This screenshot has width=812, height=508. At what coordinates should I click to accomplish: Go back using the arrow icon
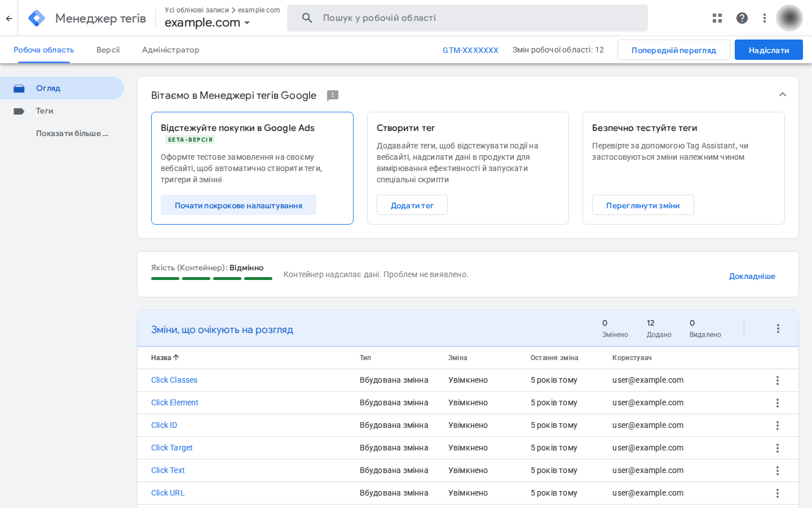point(9,18)
